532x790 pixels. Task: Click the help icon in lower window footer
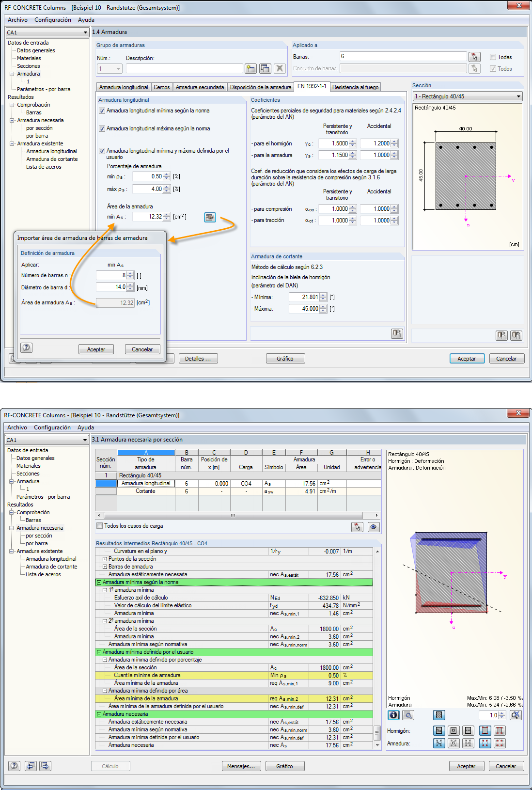pyautogui.click(x=15, y=766)
